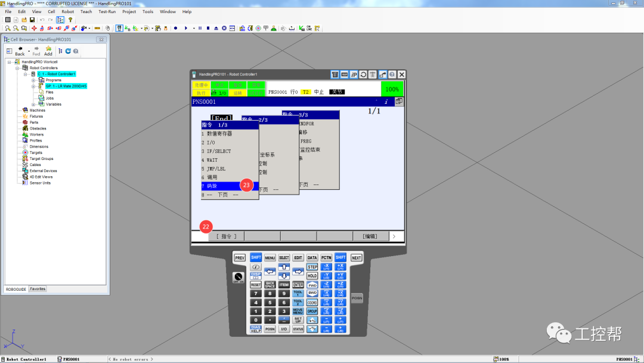Click the ENTER key on the pendant
644x363 pixels.
(x=298, y=284)
